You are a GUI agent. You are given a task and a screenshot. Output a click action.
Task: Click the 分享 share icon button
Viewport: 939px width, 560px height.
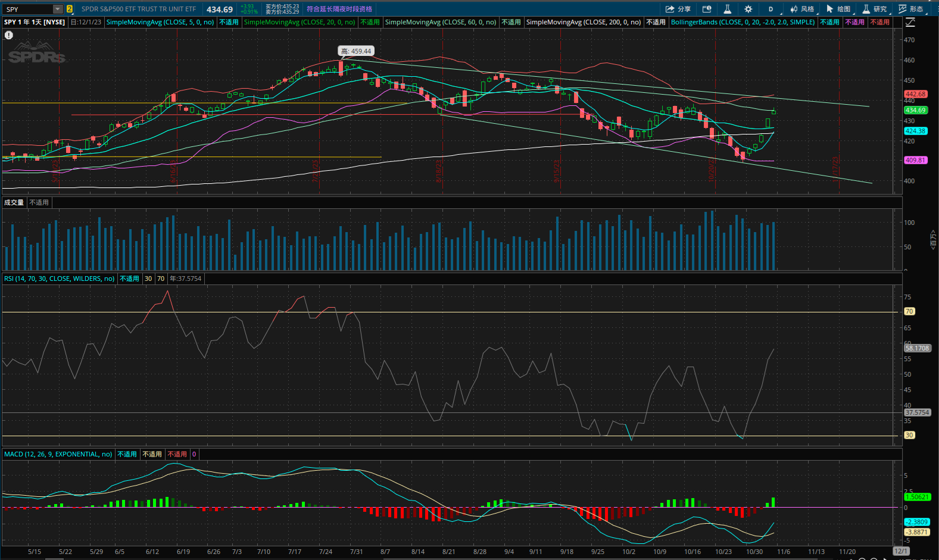pos(678,9)
